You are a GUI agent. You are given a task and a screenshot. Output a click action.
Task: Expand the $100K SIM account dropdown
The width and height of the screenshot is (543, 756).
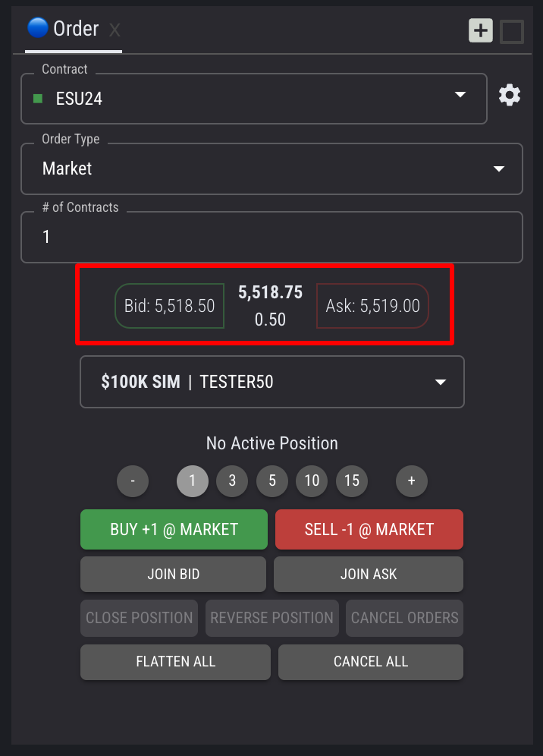[x=441, y=382]
